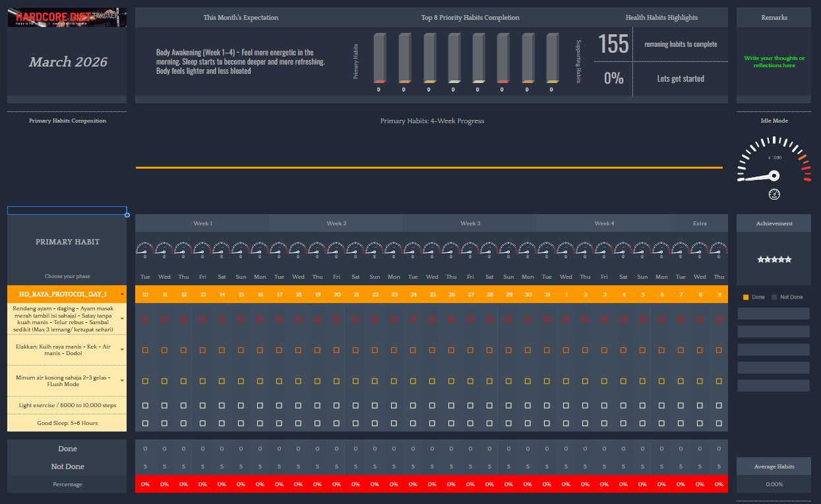This screenshot has width=821, height=504.
Task: Tick the red Rendang ayam checkbox for date 10
Action: tap(145, 319)
